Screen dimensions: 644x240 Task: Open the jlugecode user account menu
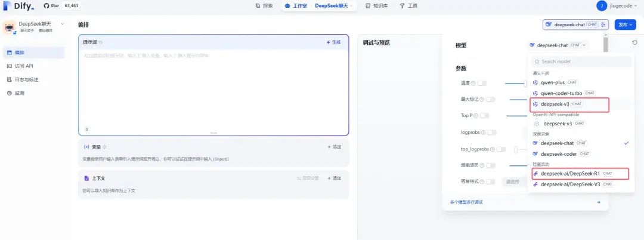tap(619, 6)
